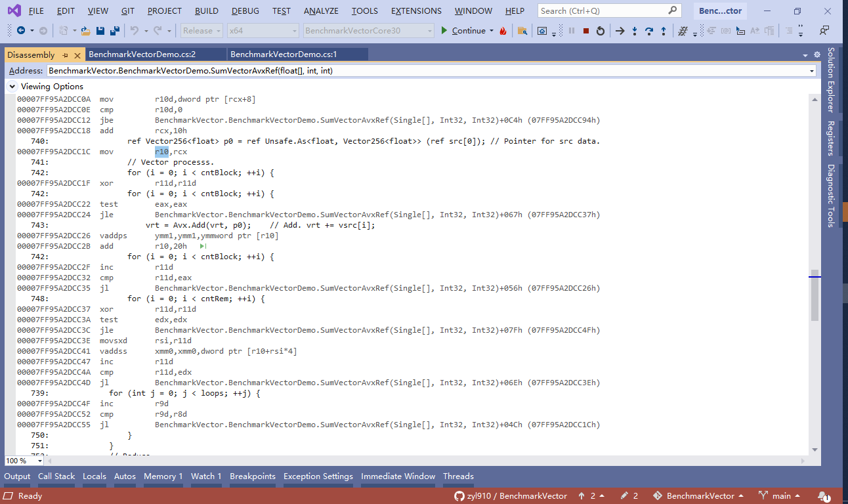Click the notifications icon in the status bar

tap(823, 496)
